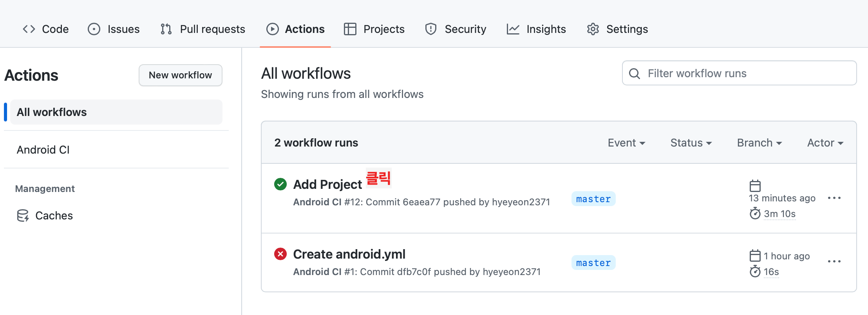The image size is (868, 315).
Task: Click the 16s duration text
Action: (x=771, y=272)
